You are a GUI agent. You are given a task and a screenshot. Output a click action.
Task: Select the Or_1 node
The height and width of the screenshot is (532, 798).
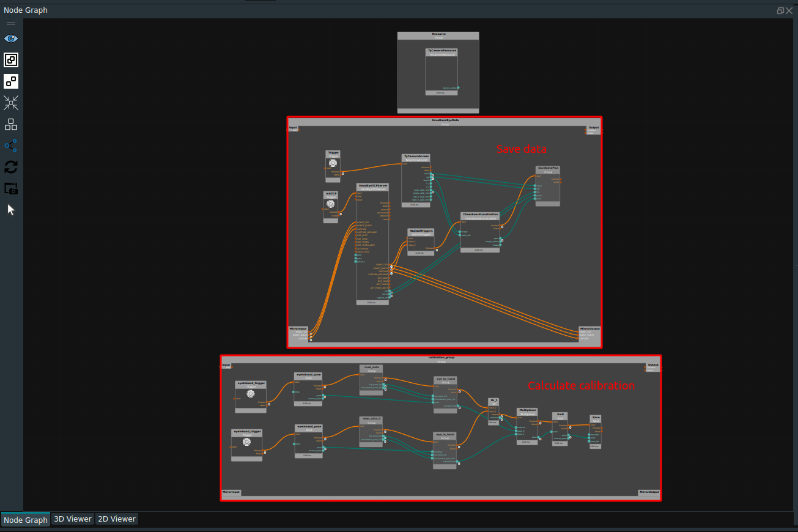pyautogui.click(x=493, y=411)
